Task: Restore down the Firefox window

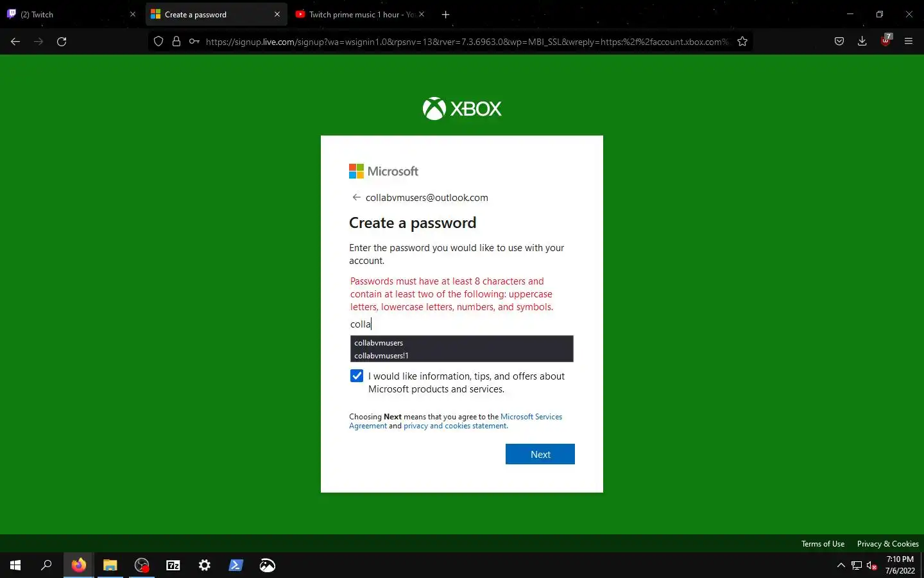Action: pyautogui.click(x=880, y=14)
